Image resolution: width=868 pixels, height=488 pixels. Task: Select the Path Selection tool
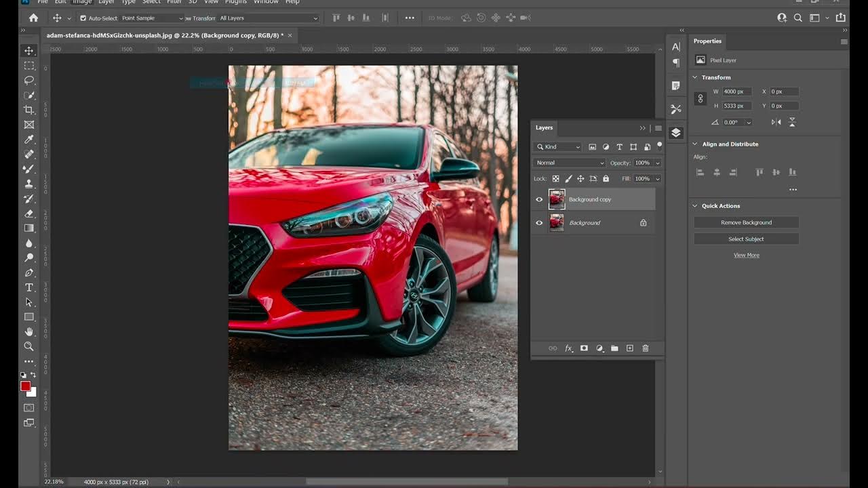29,302
